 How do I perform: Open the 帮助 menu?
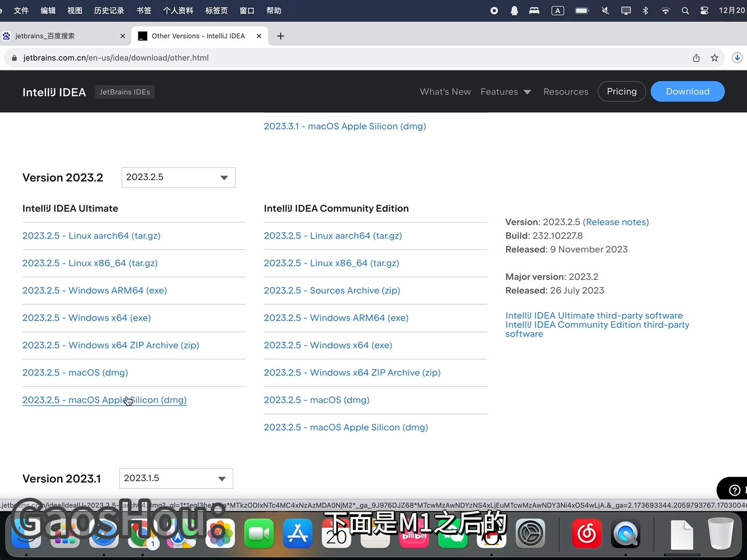(x=274, y=10)
